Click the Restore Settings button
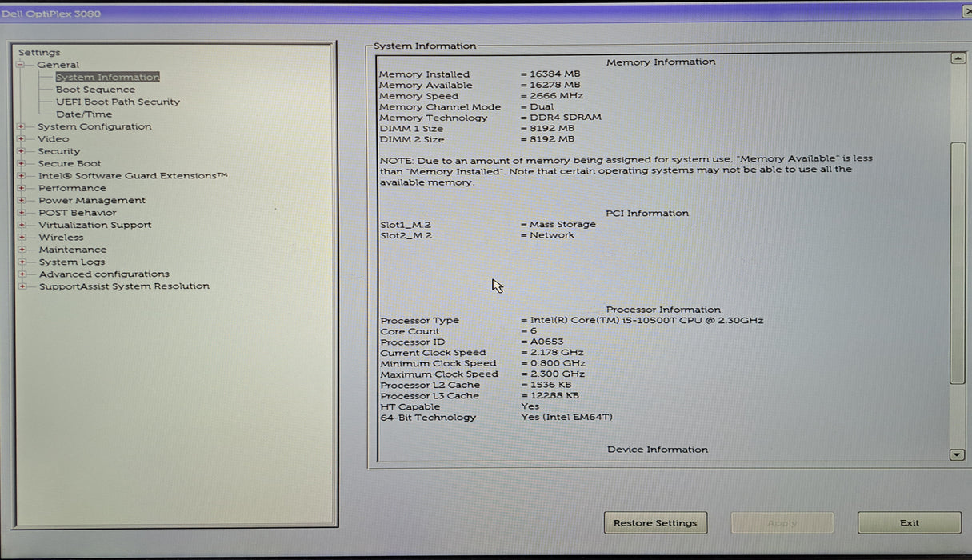Image resolution: width=972 pixels, height=560 pixels. [x=655, y=523]
